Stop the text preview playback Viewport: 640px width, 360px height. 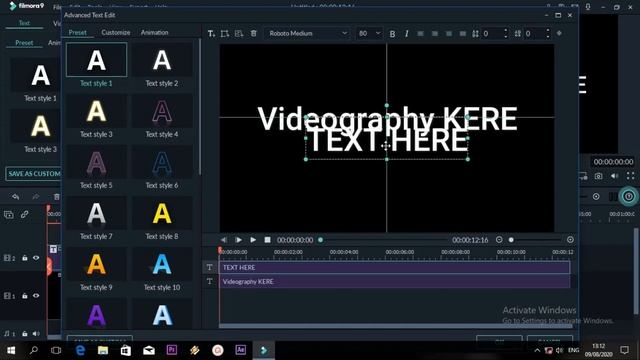267,240
